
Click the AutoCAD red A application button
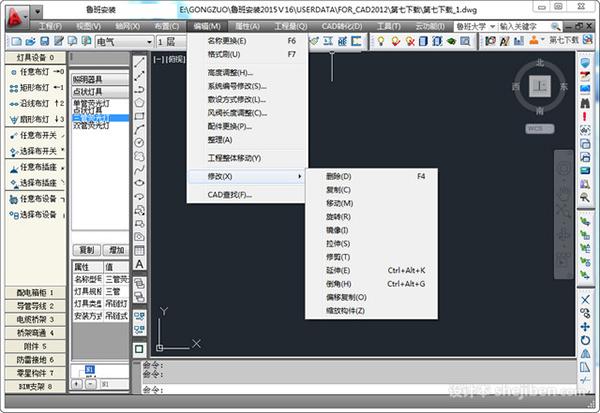pos(15,18)
